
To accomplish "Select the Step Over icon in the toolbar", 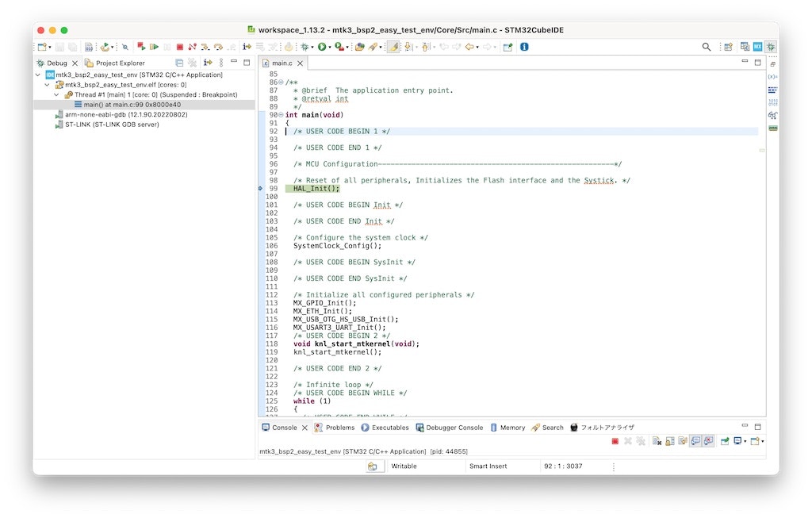I will (217, 46).
